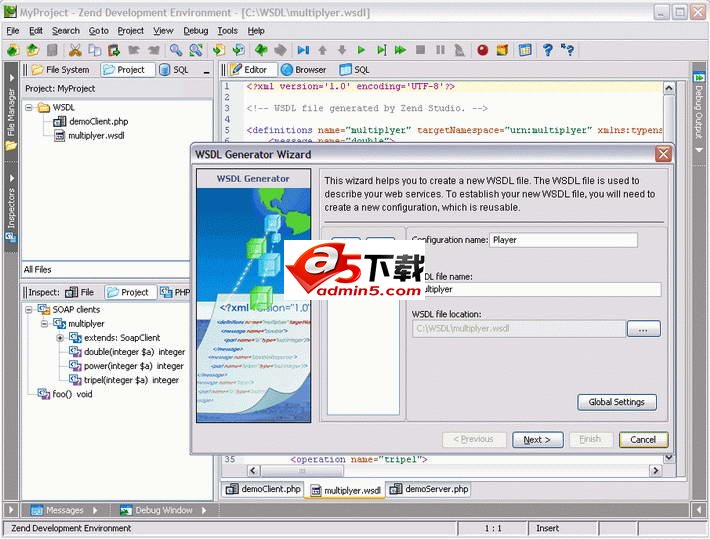Switch to the File System tab
Image resolution: width=710 pixels, height=540 pixels.
(x=61, y=70)
